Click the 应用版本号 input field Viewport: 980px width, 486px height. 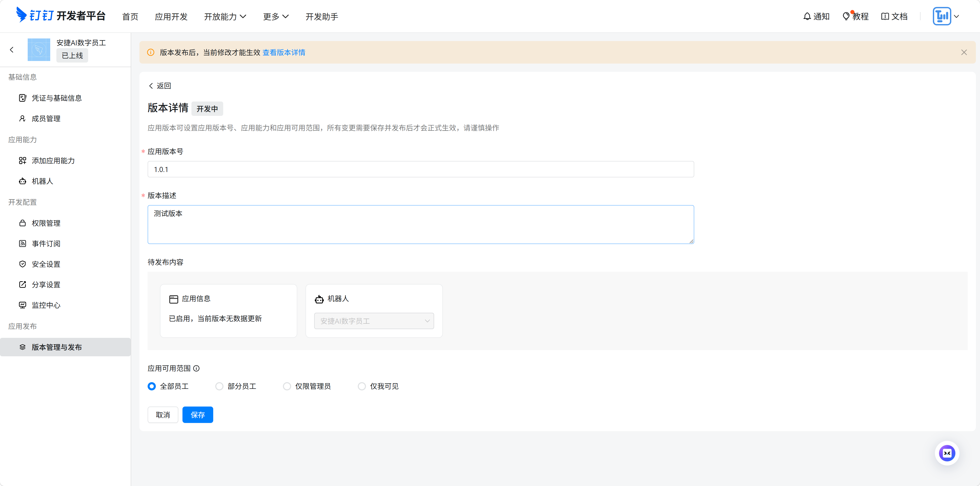[x=421, y=169]
